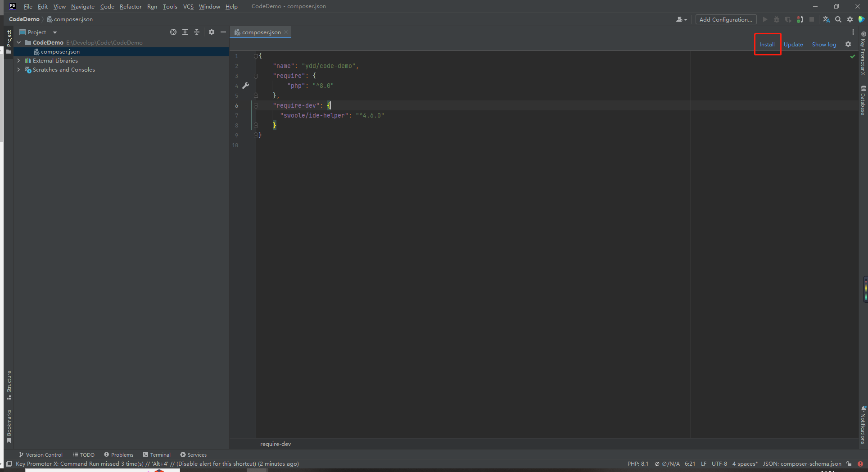Open PHP: 8.1 language level selector
868x472 pixels.
pyautogui.click(x=638, y=464)
